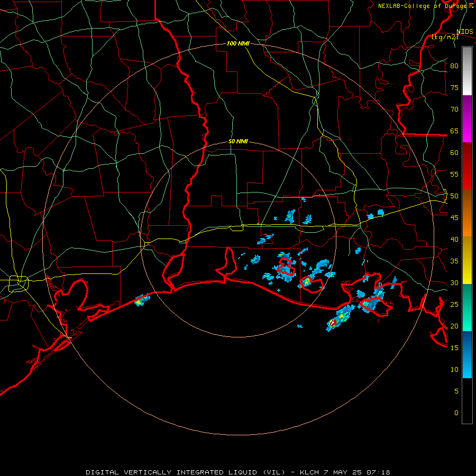The image size is (476, 476).
Task: Click the 75 value on color scale
Action: (454, 87)
